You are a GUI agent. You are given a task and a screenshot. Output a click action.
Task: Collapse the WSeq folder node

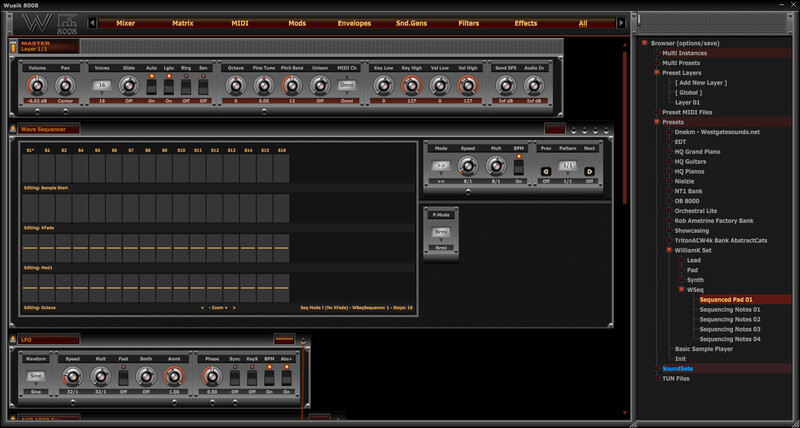coord(682,290)
